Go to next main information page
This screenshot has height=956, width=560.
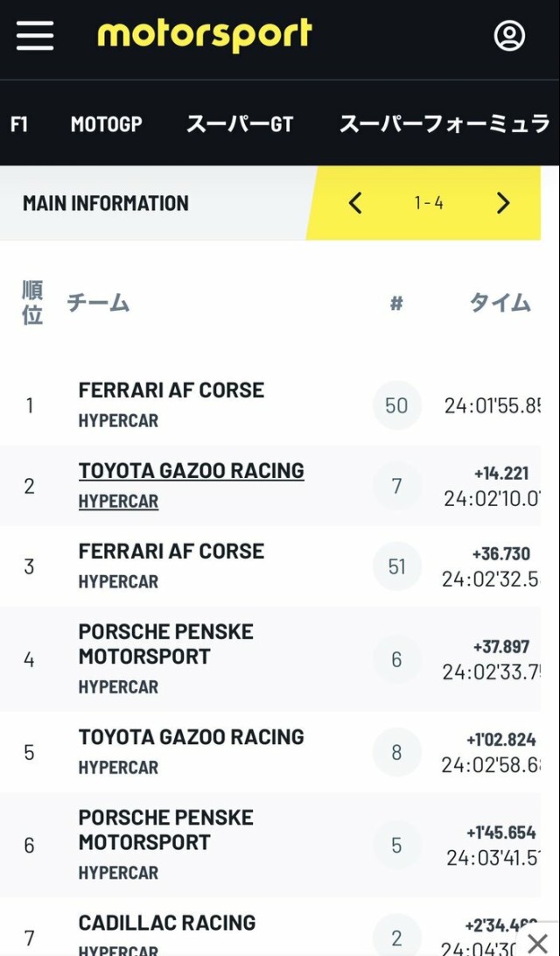tap(503, 203)
